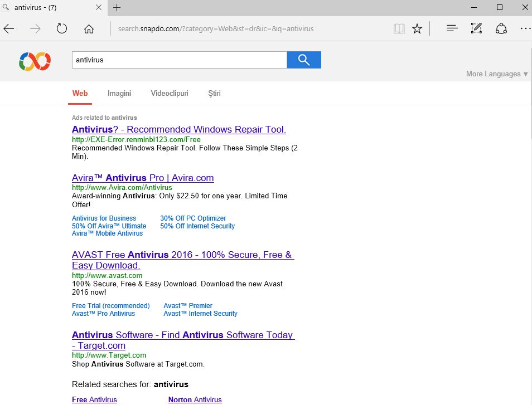Open Avast Premier sublink

(187, 306)
